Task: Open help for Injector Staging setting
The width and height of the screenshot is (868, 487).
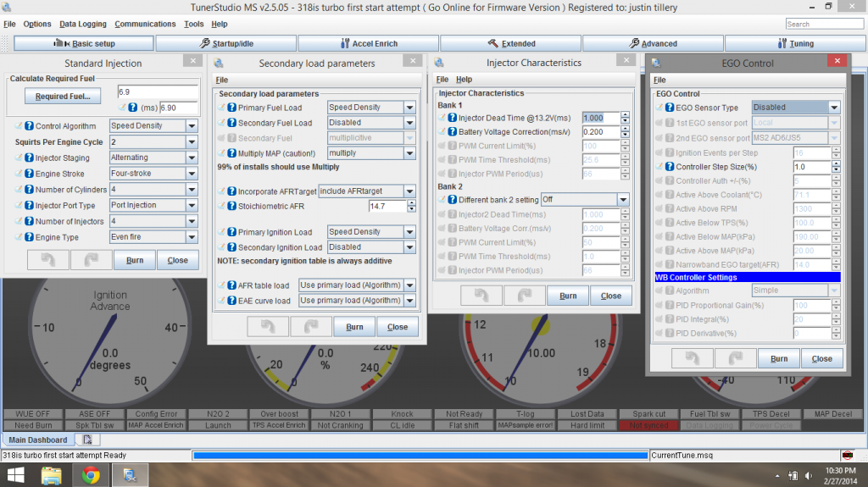Action: 30,158
